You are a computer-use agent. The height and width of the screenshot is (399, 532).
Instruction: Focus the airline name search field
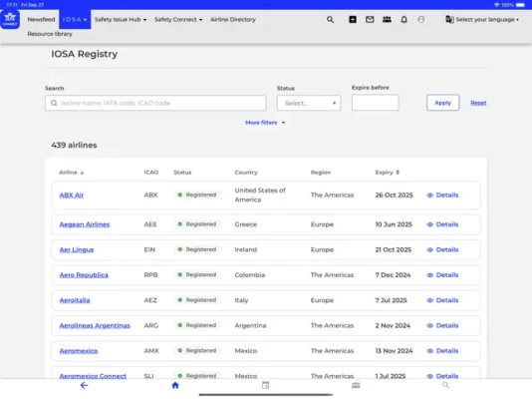(155, 103)
